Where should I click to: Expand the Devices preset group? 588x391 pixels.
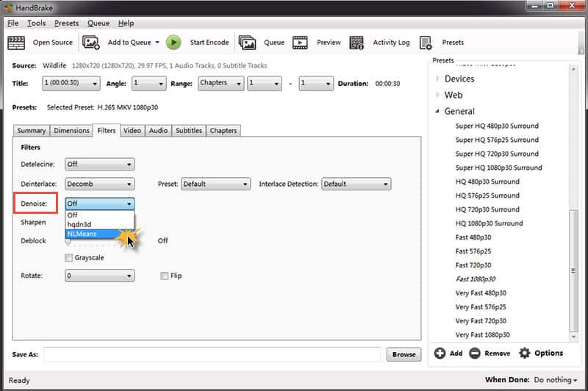click(x=437, y=79)
